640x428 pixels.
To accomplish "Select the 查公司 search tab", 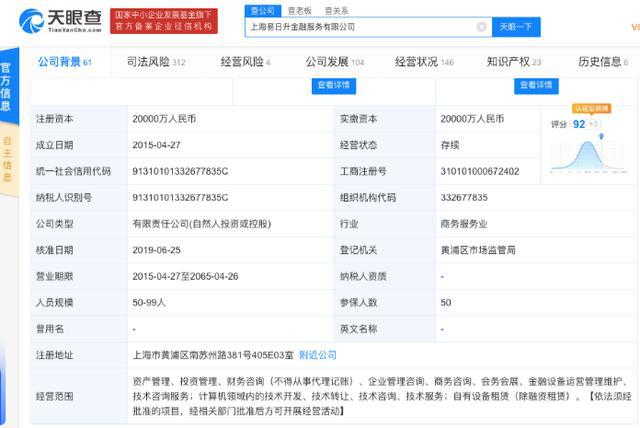I will click(x=262, y=11).
